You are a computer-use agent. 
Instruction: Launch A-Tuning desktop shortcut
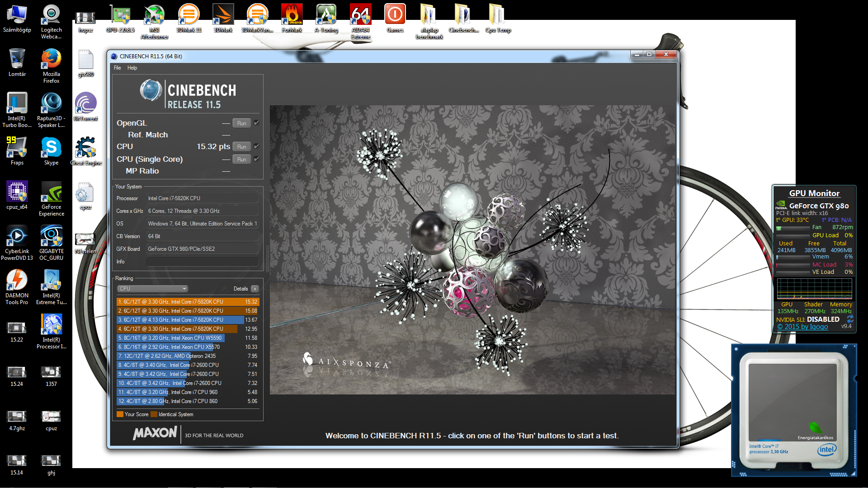326,19
